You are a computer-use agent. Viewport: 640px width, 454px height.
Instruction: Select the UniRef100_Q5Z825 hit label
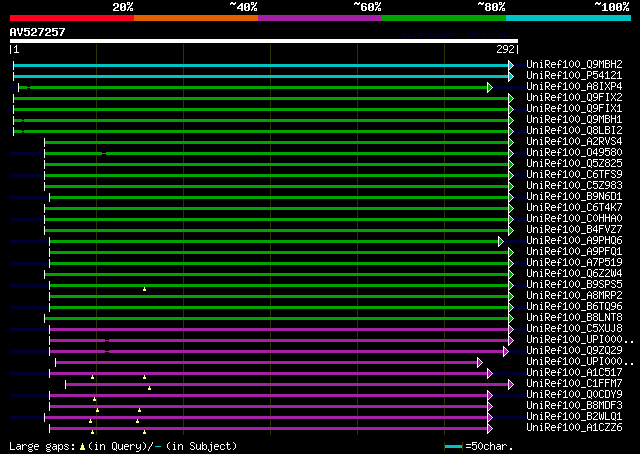574,164
